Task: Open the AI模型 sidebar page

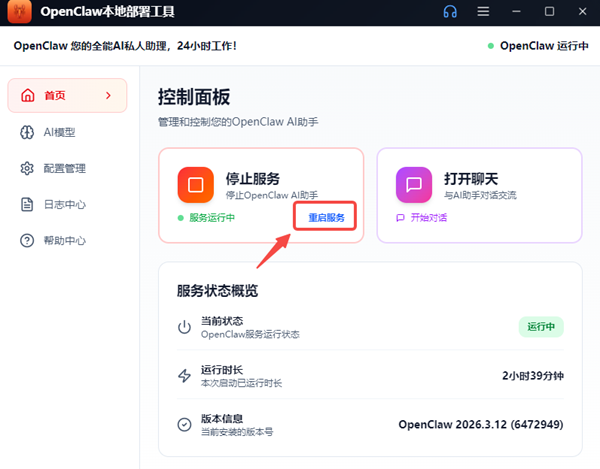Action: (67, 132)
